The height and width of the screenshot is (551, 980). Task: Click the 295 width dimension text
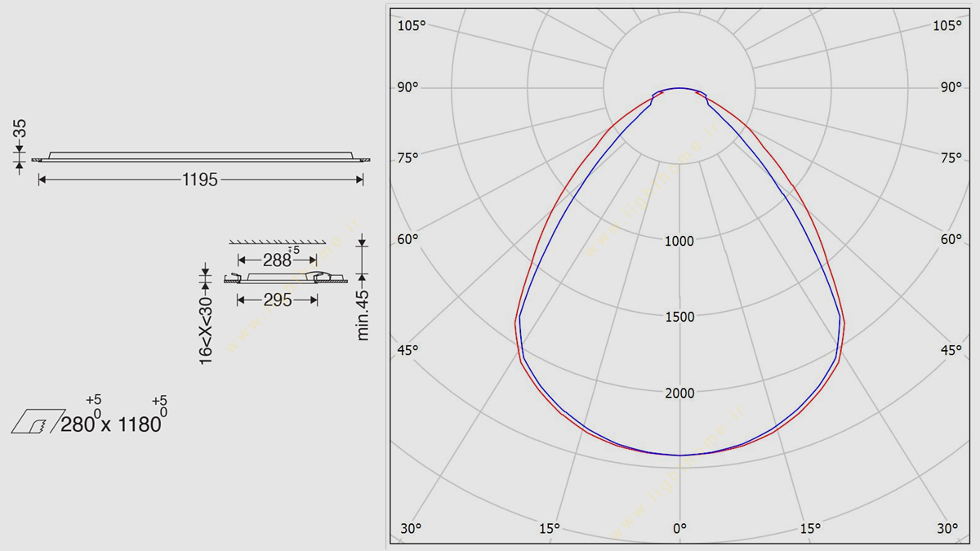click(278, 300)
